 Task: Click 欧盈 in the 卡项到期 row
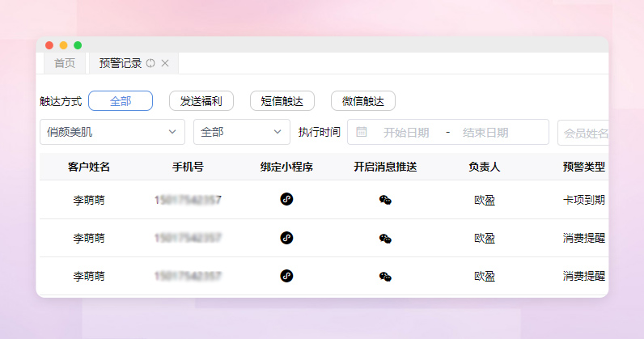485,200
